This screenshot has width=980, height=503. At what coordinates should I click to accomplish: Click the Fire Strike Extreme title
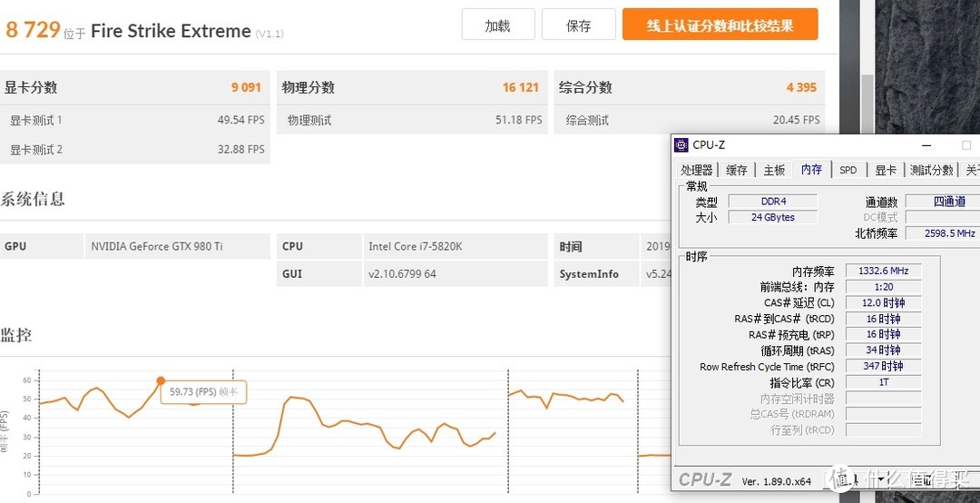171,31
